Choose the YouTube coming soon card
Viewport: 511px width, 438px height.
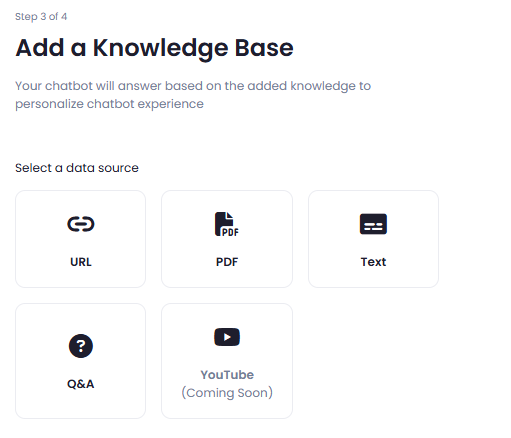pos(227,361)
